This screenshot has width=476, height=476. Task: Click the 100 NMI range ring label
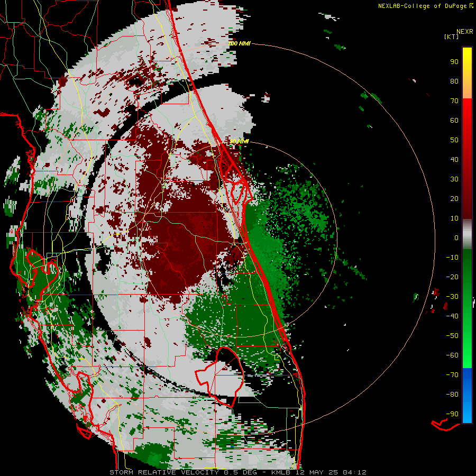[239, 44]
